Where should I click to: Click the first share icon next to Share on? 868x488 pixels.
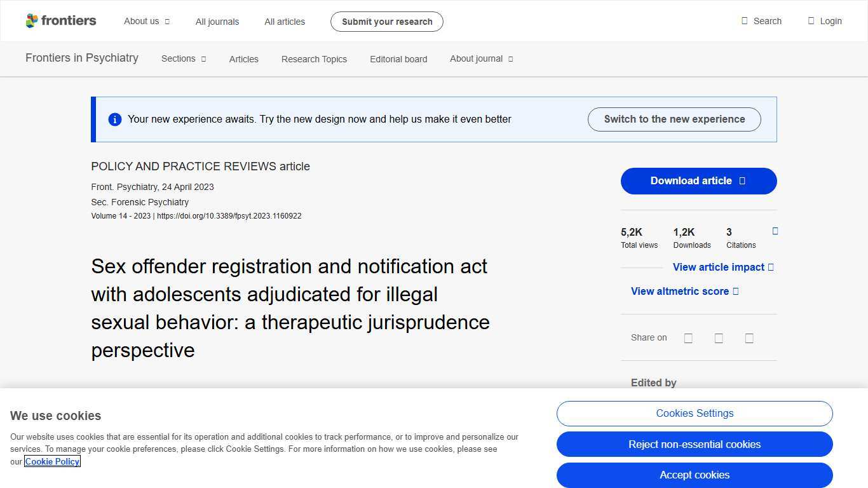tap(688, 337)
